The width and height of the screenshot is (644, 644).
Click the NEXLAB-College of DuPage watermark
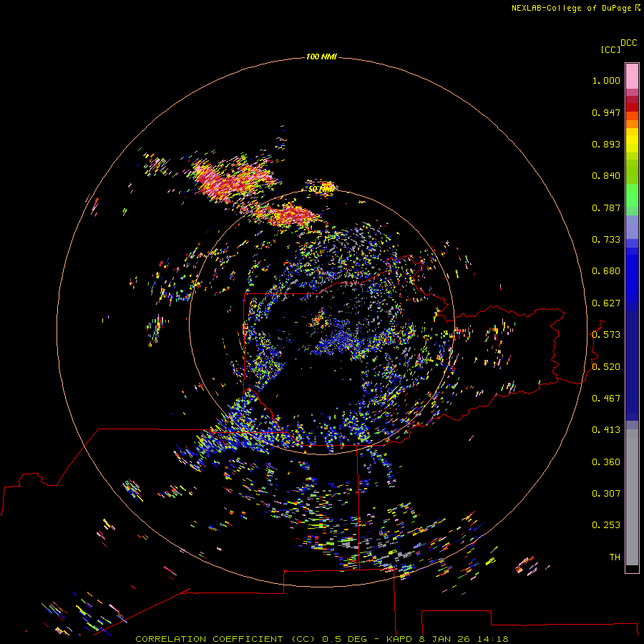[576, 8]
